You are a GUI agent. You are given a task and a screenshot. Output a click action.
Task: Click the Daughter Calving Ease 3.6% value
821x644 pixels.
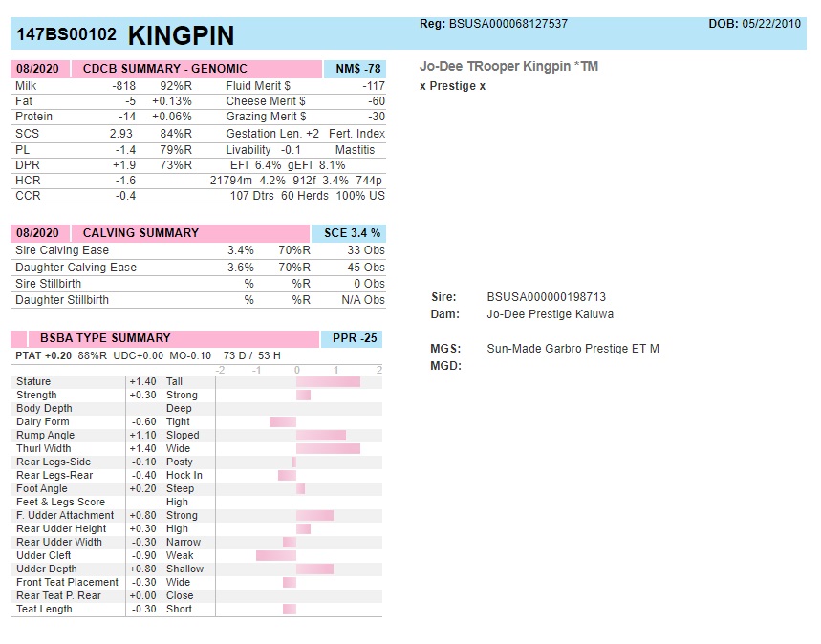[x=240, y=267]
